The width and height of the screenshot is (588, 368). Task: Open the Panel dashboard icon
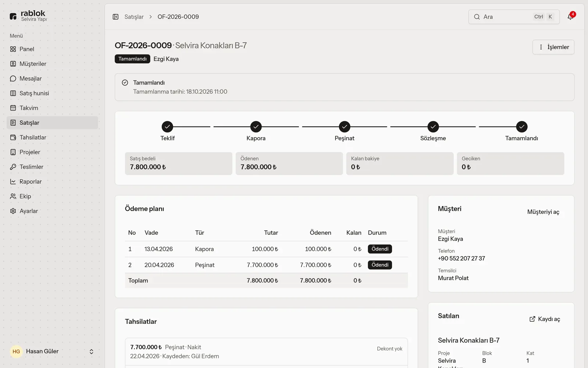pyautogui.click(x=13, y=49)
